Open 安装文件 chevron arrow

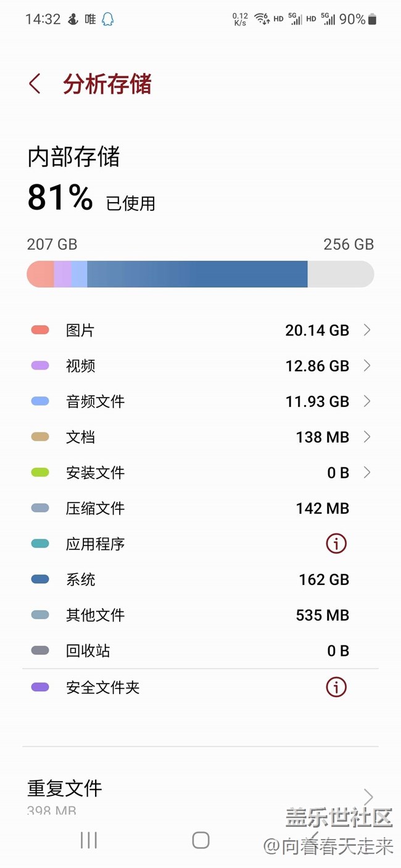[367, 473]
